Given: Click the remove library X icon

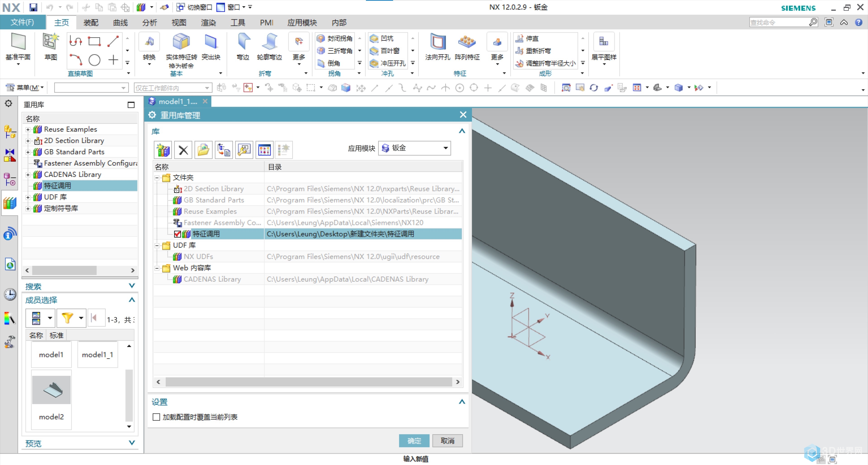Looking at the screenshot, I should tap(183, 150).
